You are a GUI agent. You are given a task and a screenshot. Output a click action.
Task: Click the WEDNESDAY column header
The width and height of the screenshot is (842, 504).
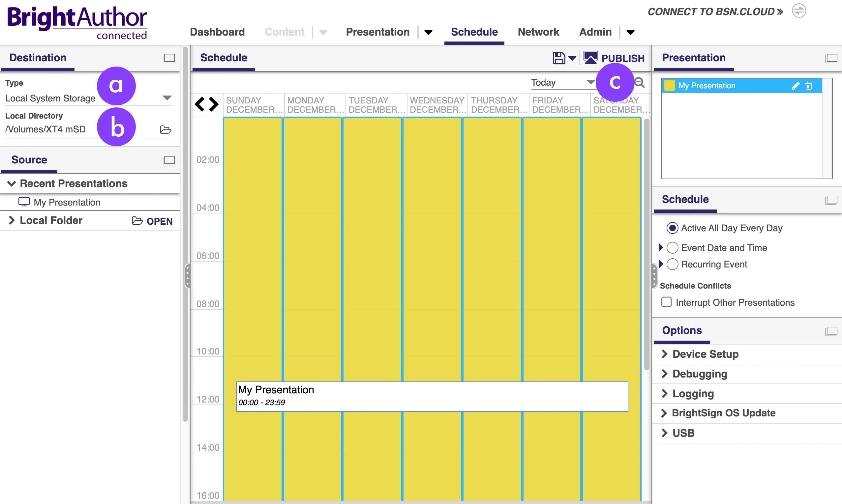point(437,105)
